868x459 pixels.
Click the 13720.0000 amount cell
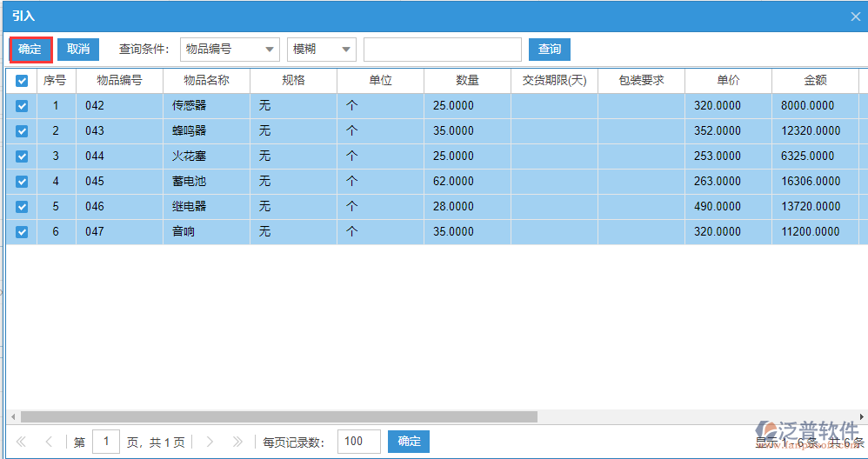(x=815, y=206)
